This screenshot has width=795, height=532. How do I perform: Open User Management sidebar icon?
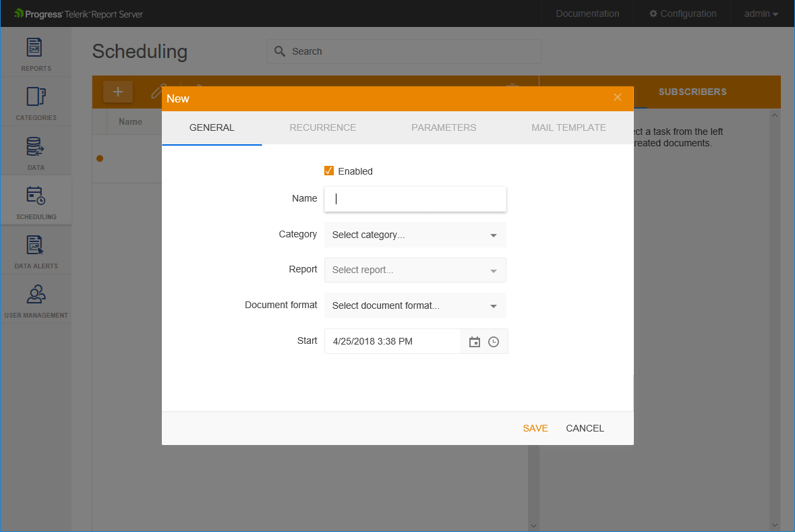coord(35,299)
